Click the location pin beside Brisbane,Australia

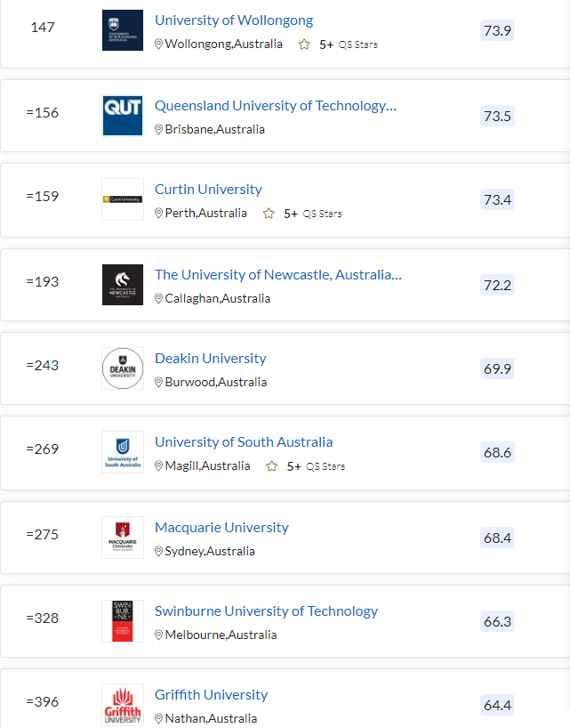[158, 129]
